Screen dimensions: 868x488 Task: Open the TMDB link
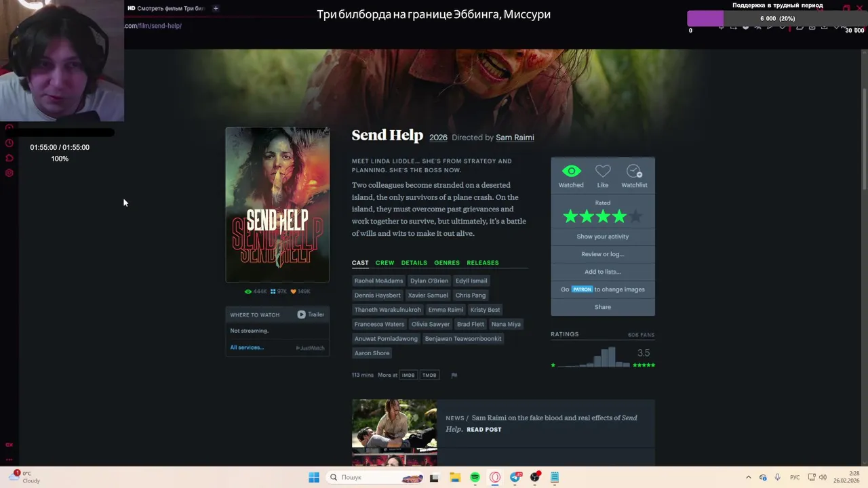coord(429,375)
